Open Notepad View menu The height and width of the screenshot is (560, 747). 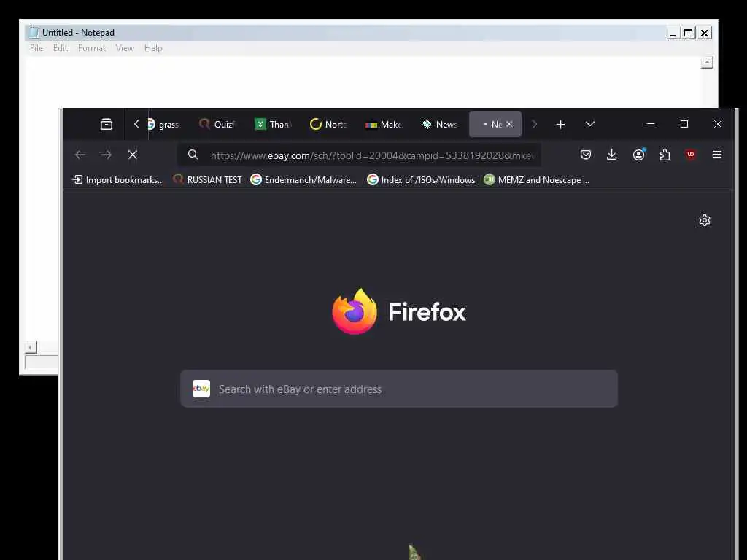click(x=125, y=48)
